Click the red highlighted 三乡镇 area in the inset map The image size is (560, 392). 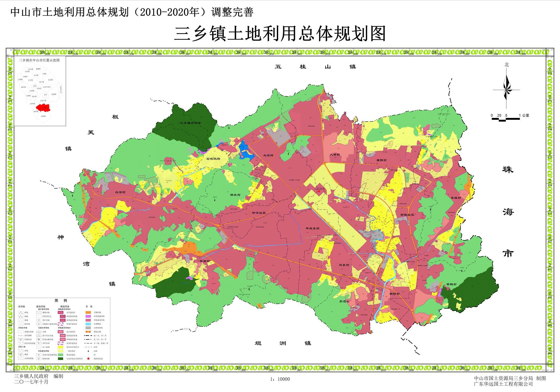pos(44,107)
